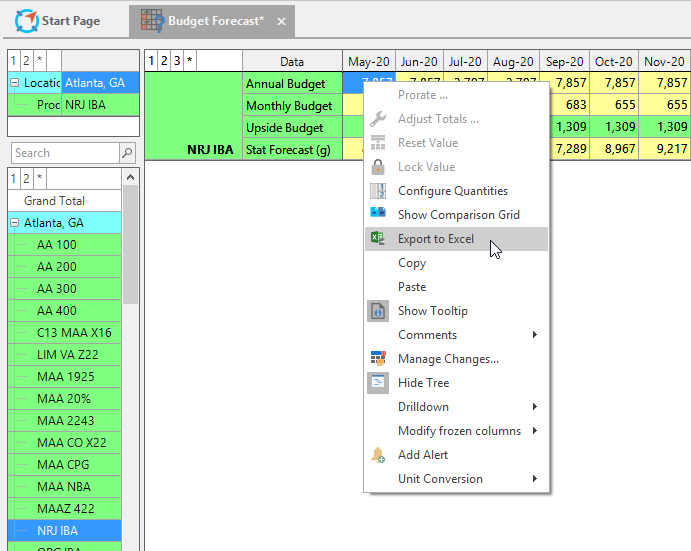
Task: Click the Annual Budget row label
Action: pyautogui.click(x=292, y=83)
